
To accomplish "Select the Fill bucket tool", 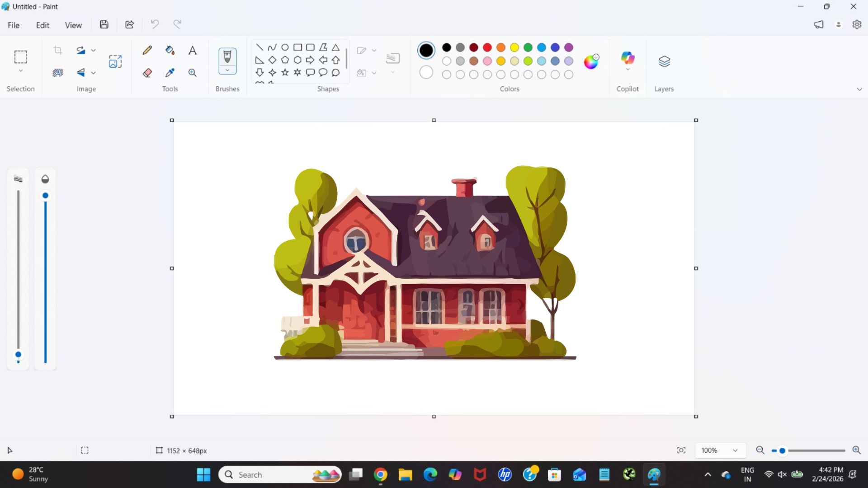I will click(170, 50).
